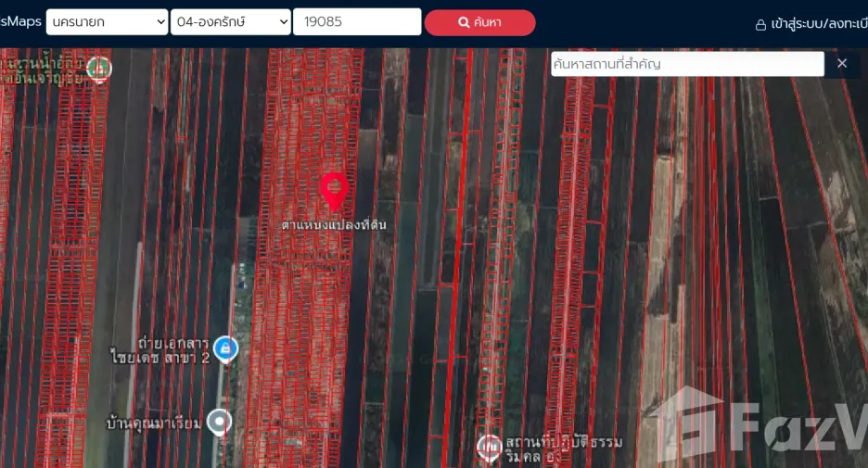Click the parcel number field showing 19085
The image size is (868, 468).
pos(357,21)
